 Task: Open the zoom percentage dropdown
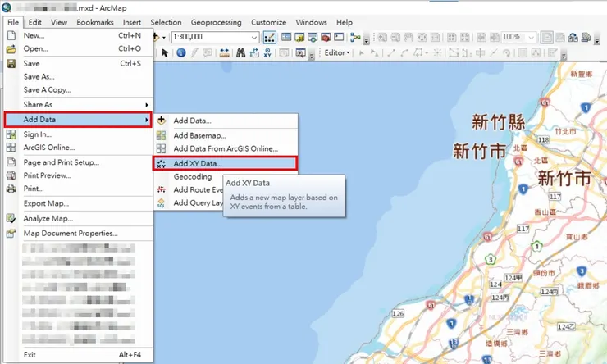pyautogui.click(x=532, y=38)
